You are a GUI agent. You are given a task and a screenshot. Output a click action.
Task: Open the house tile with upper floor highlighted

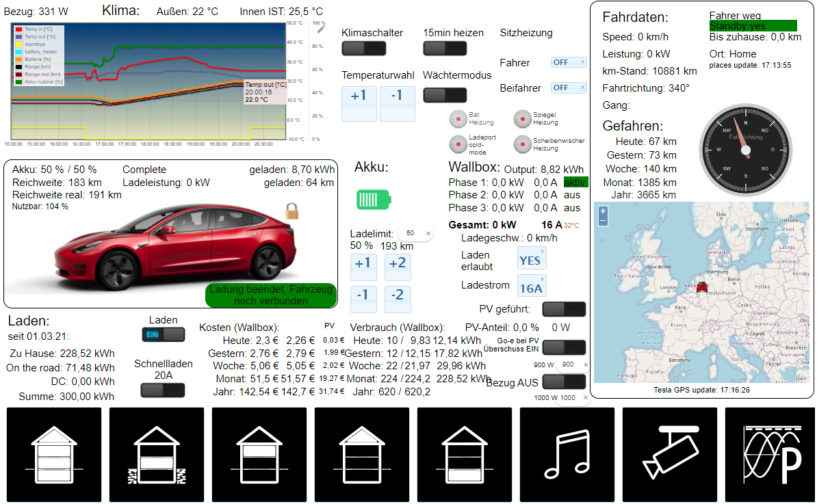point(259,455)
